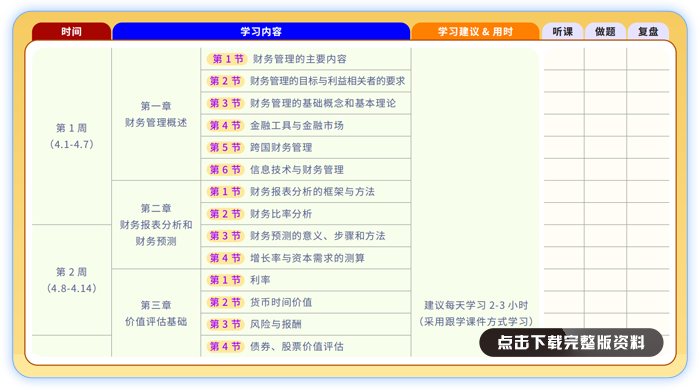
Task: Click the row 信息技术与财务管理
Action: tap(306, 170)
